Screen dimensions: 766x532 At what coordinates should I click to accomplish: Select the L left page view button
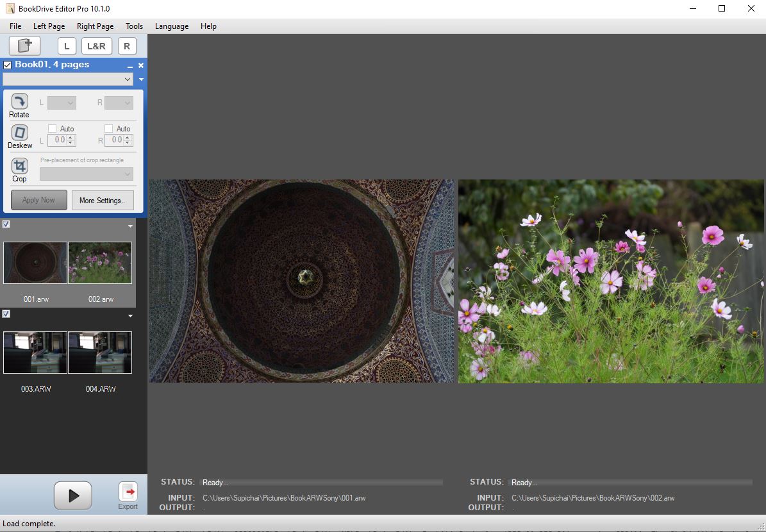coord(67,46)
